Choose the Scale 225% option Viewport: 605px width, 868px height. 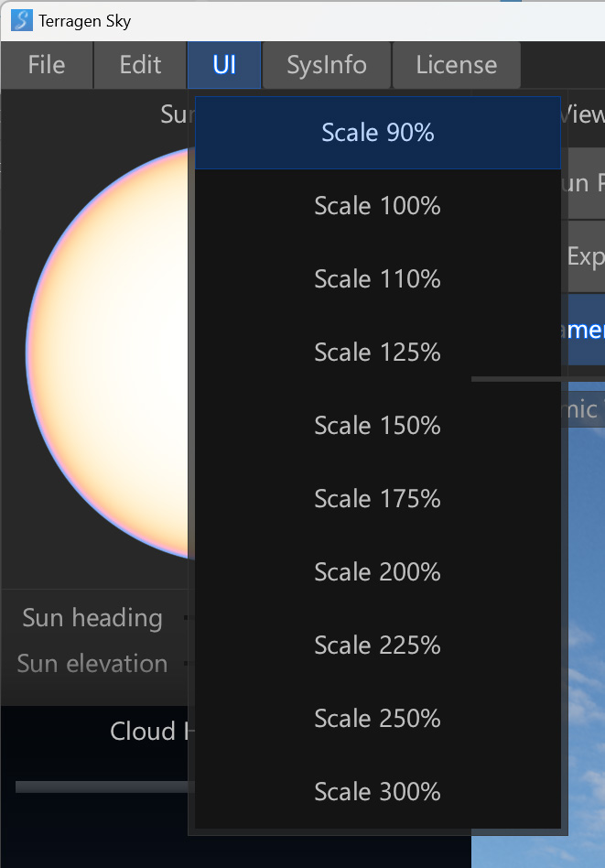(x=377, y=646)
